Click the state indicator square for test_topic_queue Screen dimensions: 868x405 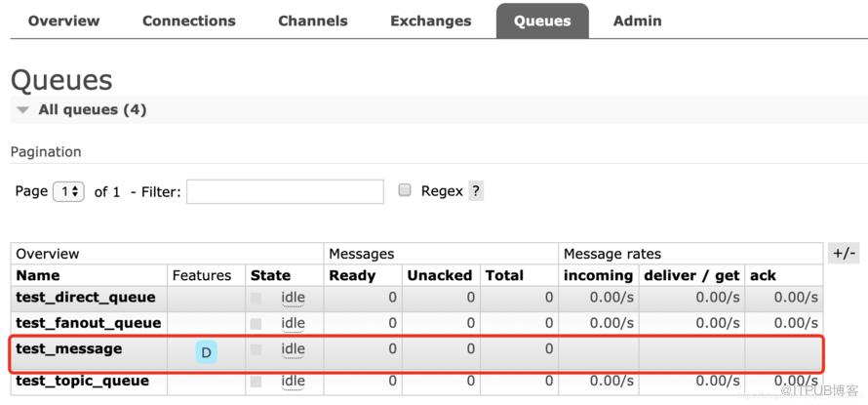(x=256, y=382)
